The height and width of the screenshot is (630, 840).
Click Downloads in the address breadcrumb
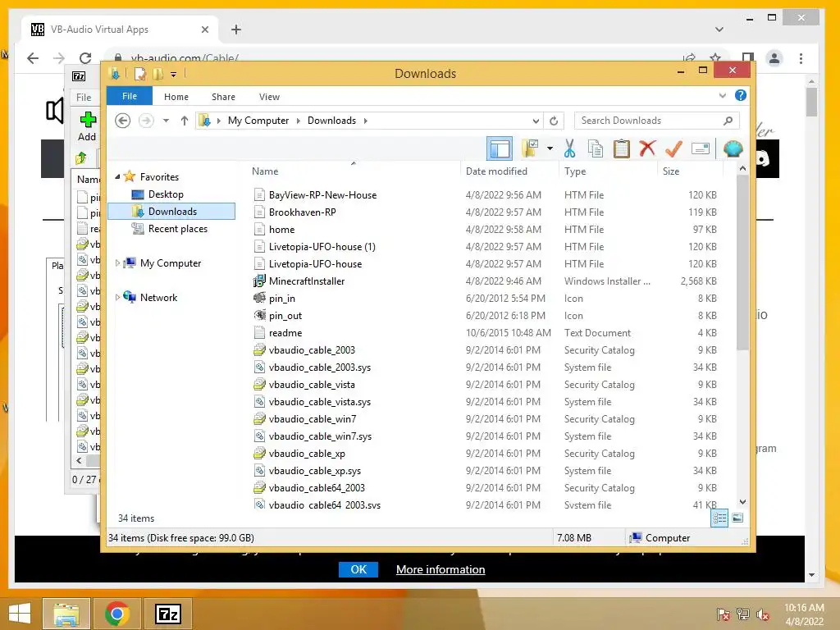331,121
